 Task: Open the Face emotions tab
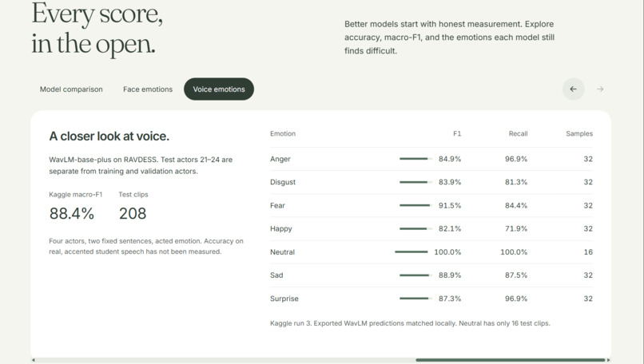[x=148, y=89]
